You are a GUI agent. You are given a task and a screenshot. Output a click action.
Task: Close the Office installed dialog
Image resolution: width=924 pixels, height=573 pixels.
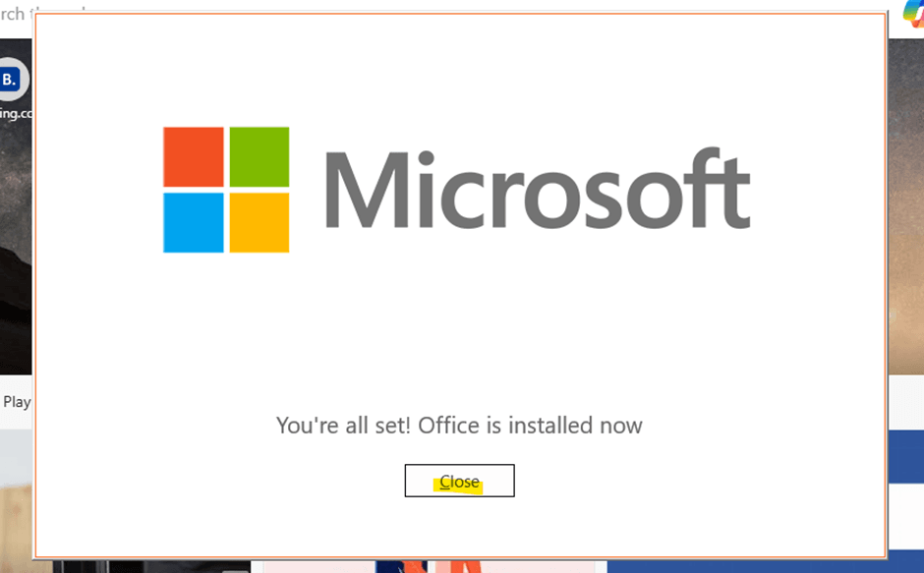tap(459, 481)
